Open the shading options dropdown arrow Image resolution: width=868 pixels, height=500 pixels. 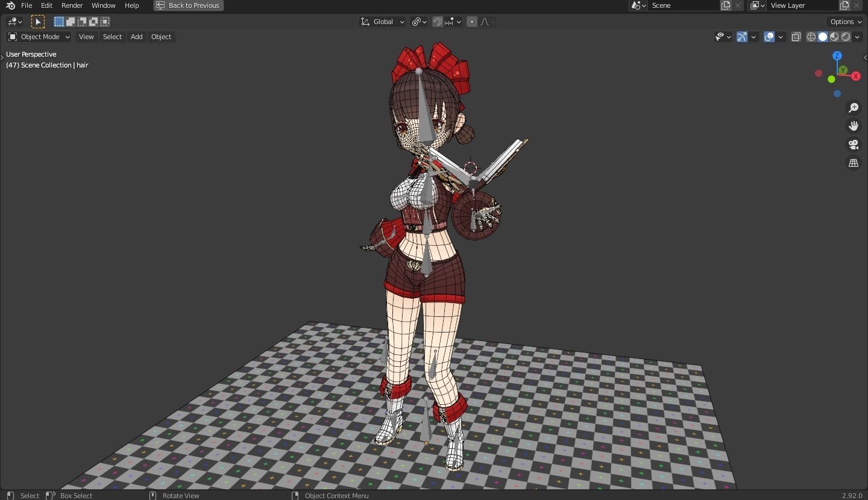click(857, 37)
